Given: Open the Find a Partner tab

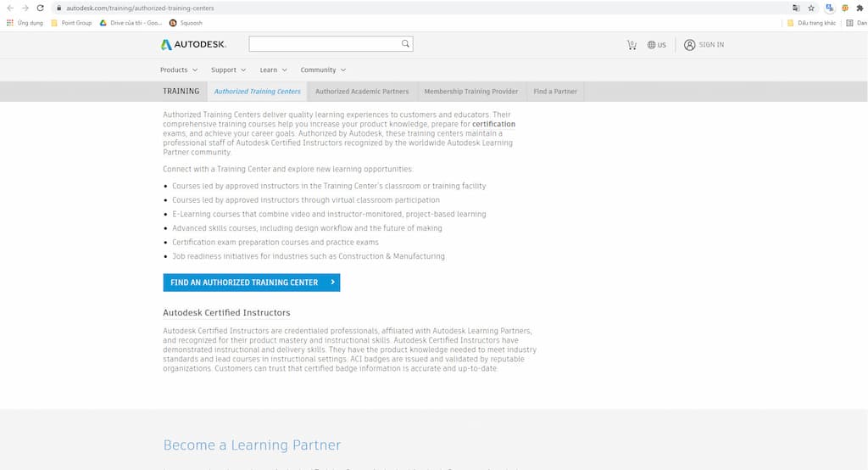Looking at the screenshot, I should [554, 92].
